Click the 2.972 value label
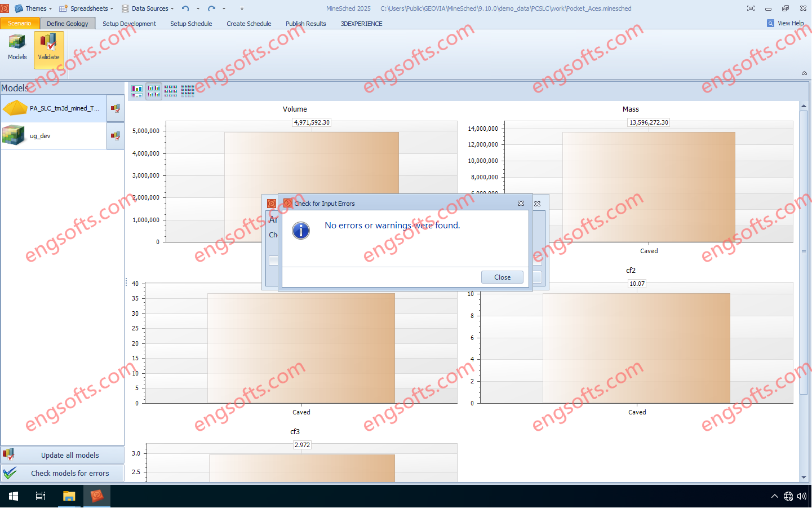 [x=302, y=445]
